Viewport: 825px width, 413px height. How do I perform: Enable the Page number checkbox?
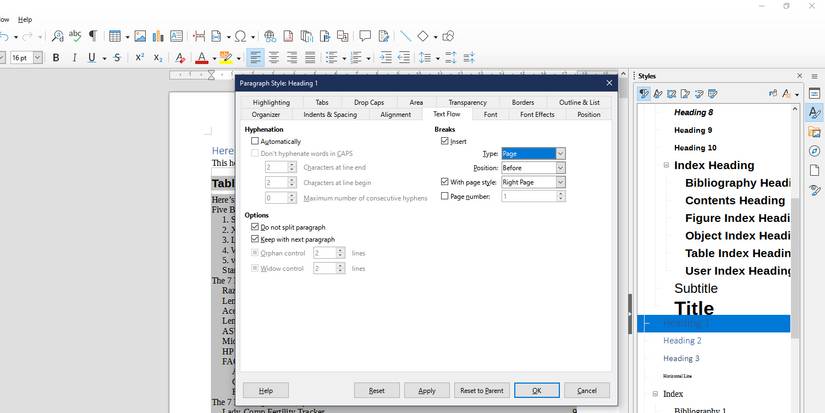[x=445, y=196]
